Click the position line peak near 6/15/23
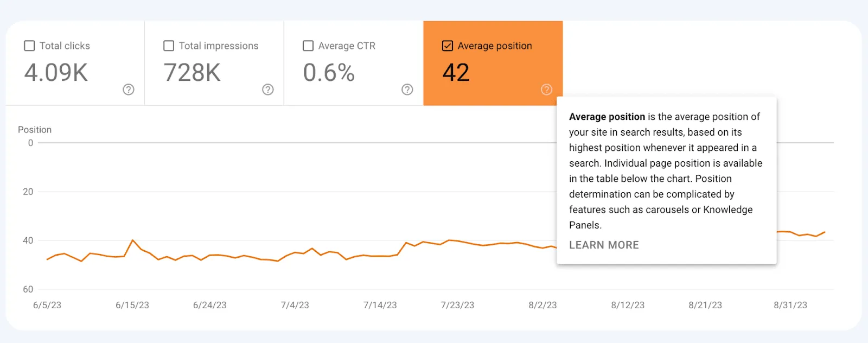The image size is (868, 343). 133,240
